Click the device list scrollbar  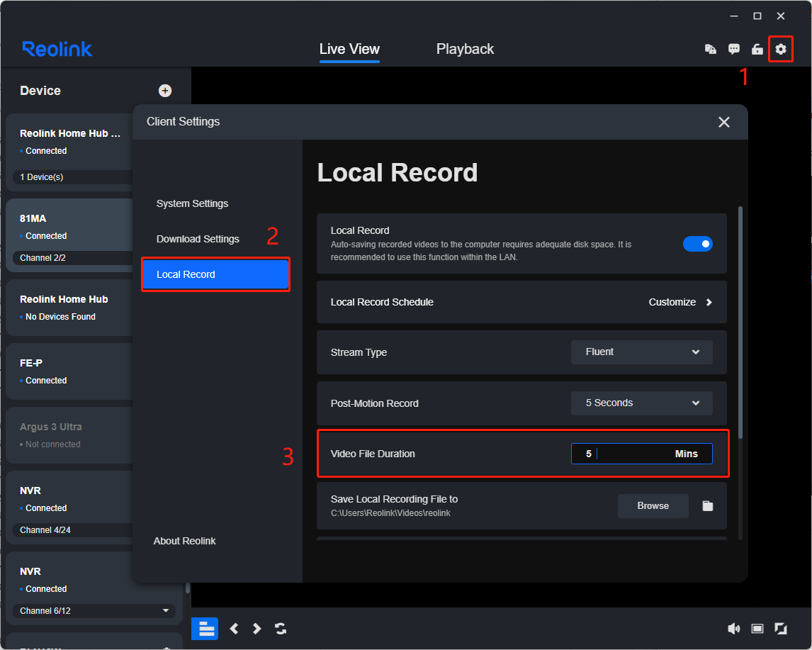click(188, 589)
